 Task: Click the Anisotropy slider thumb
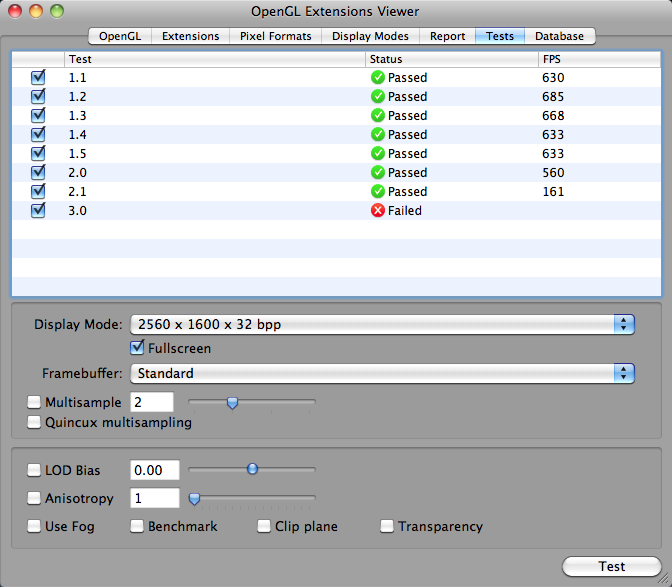(x=195, y=498)
